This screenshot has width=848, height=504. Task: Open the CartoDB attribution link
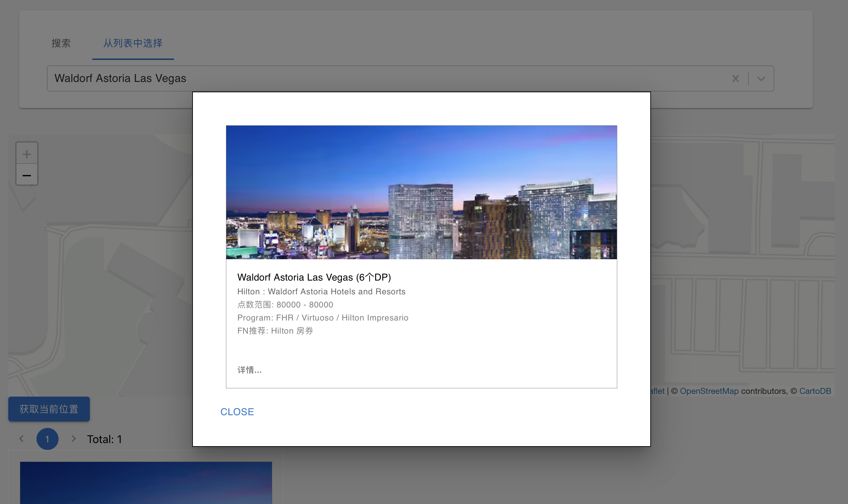point(815,391)
